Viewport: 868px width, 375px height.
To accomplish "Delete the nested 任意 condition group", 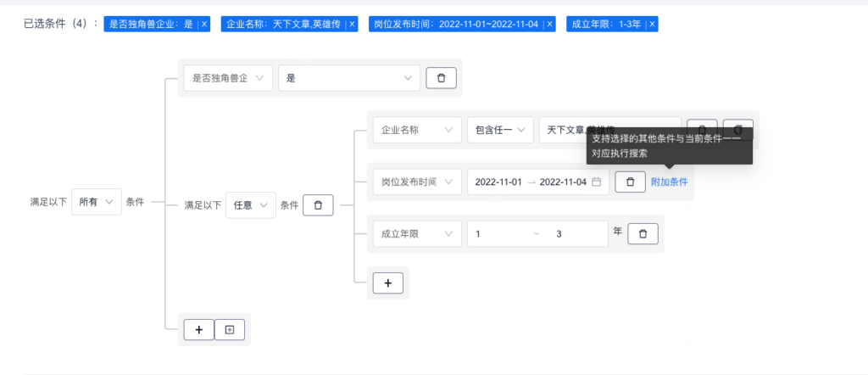I will 318,204.
